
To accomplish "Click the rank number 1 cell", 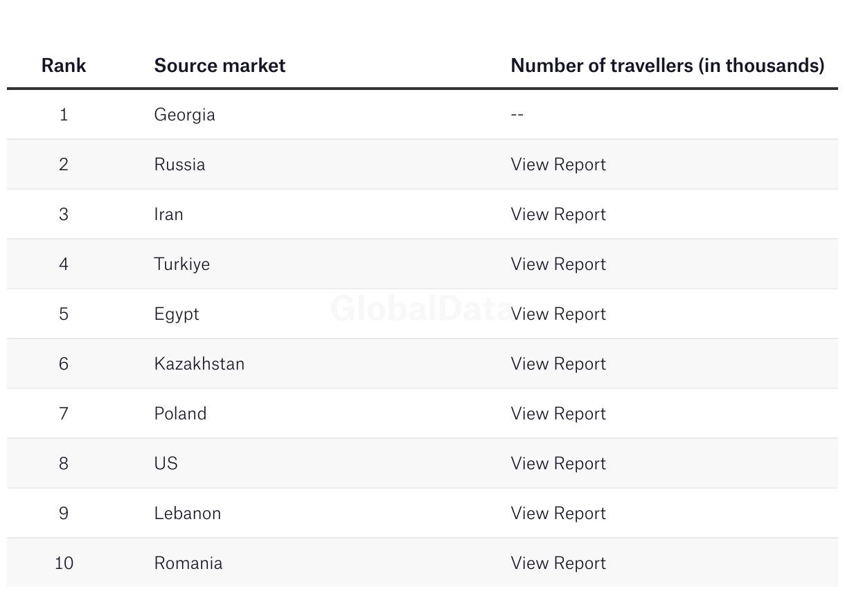I will tap(64, 114).
